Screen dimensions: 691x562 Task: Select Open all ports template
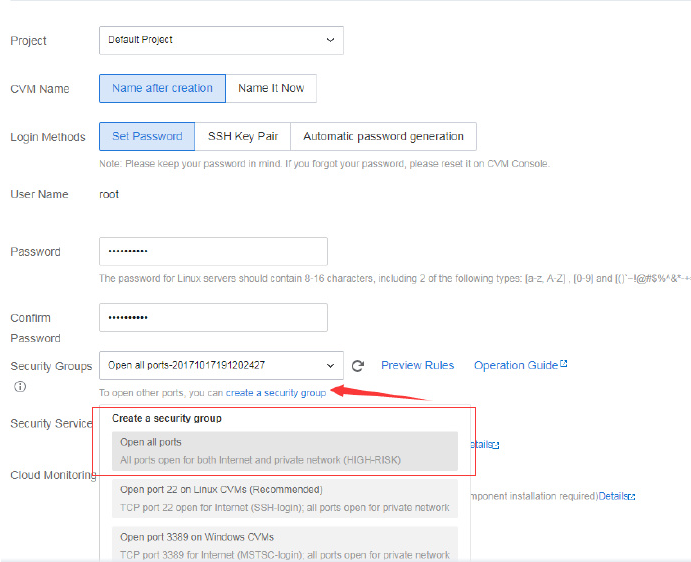coord(284,451)
